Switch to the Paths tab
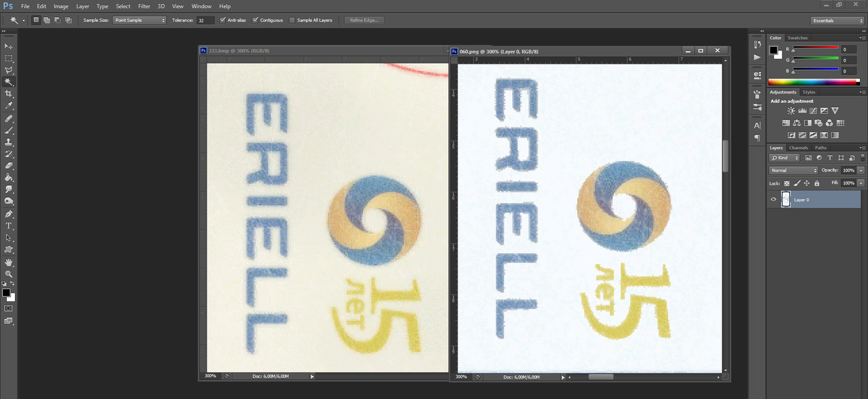This screenshot has height=399, width=868. pyautogui.click(x=821, y=148)
